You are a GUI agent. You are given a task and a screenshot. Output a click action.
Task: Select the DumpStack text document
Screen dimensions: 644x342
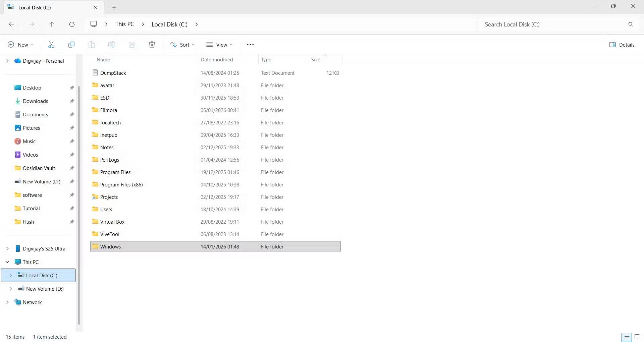pos(215,73)
